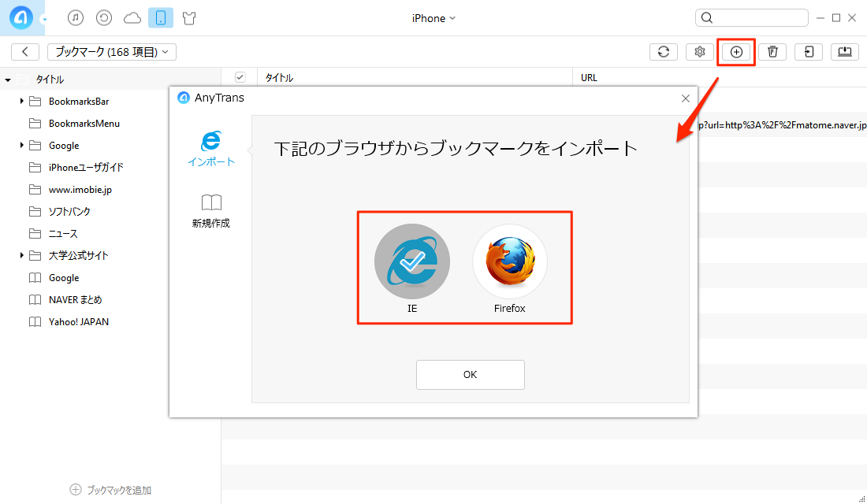This screenshot has height=504, width=867.
Task: Switch to the インポート tab
Action: click(x=211, y=149)
